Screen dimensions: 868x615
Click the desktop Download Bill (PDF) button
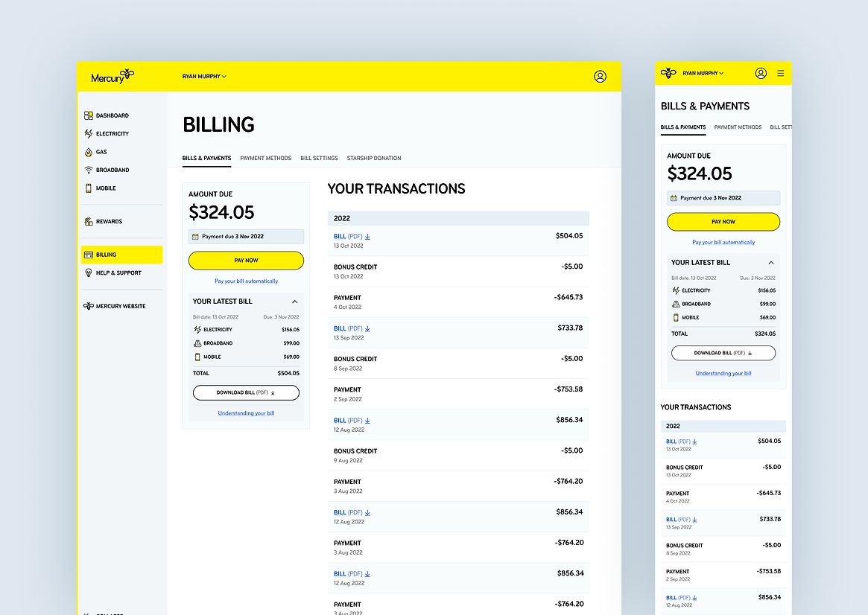[246, 392]
